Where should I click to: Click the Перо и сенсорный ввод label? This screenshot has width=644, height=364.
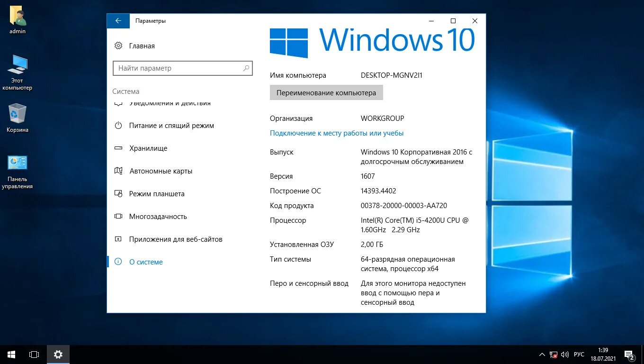pos(309,283)
